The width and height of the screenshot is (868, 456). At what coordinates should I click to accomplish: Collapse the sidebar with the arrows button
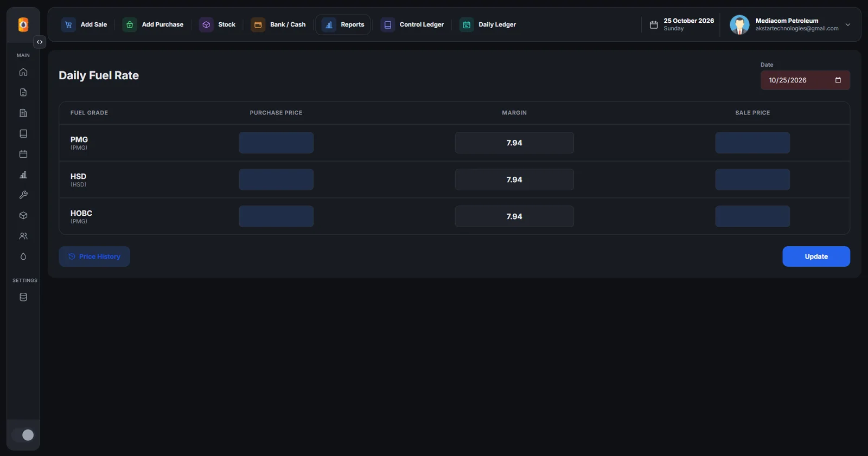coord(40,42)
